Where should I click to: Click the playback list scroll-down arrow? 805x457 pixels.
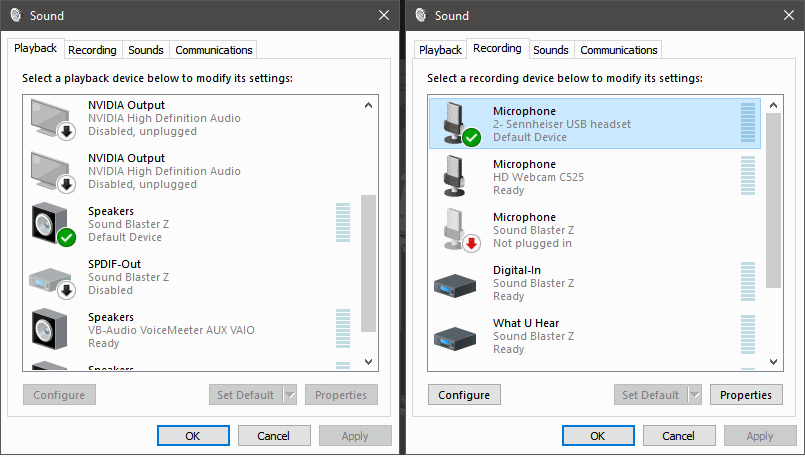pyautogui.click(x=368, y=361)
